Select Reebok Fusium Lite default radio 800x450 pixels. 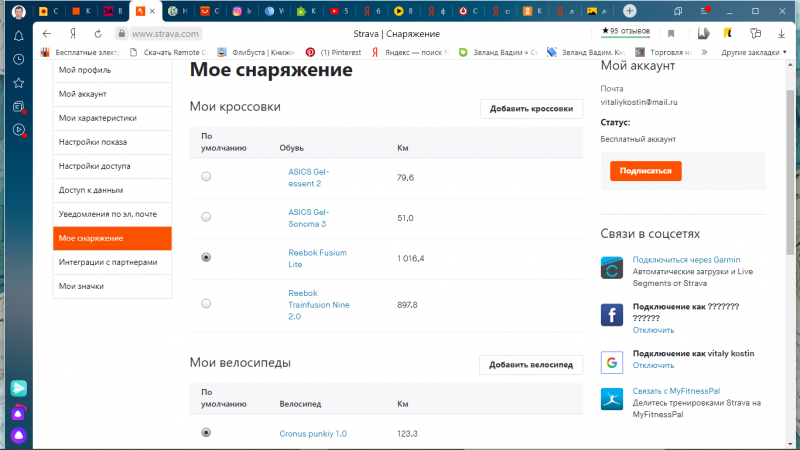click(206, 257)
